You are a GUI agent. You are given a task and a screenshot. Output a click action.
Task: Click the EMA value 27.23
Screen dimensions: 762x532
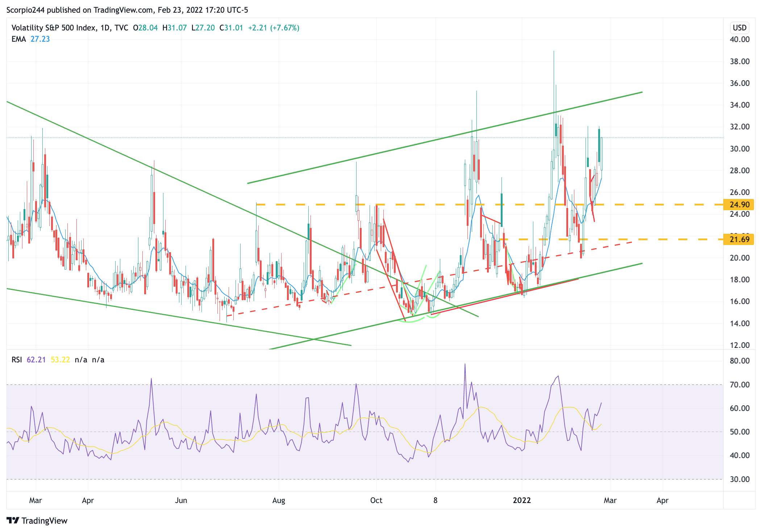point(40,39)
